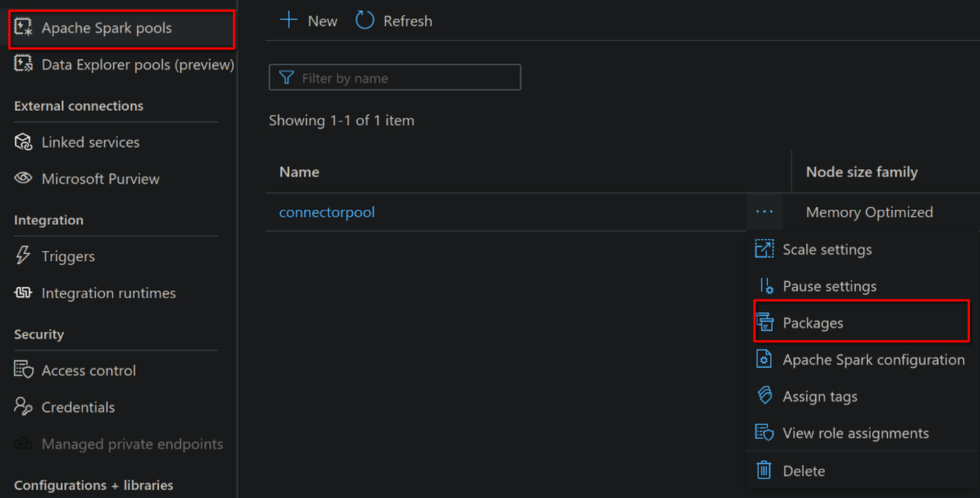The image size is (980, 498).
Task: Open Integration runtimes in sidebar
Action: pos(108,293)
